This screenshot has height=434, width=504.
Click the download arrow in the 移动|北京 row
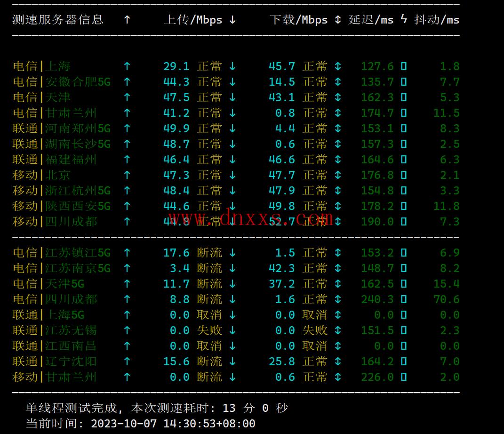coord(232,175)
